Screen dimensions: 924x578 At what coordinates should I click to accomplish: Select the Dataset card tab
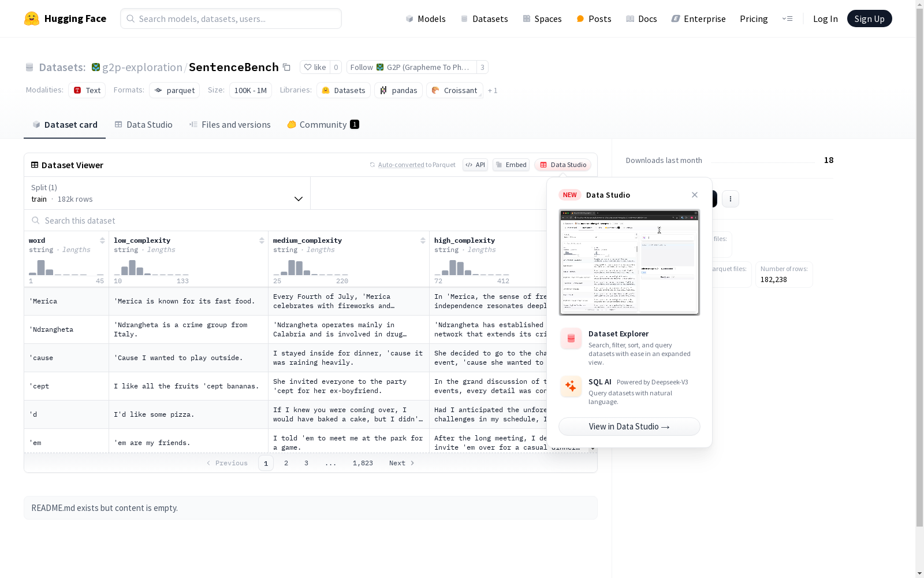click(65, 124)
